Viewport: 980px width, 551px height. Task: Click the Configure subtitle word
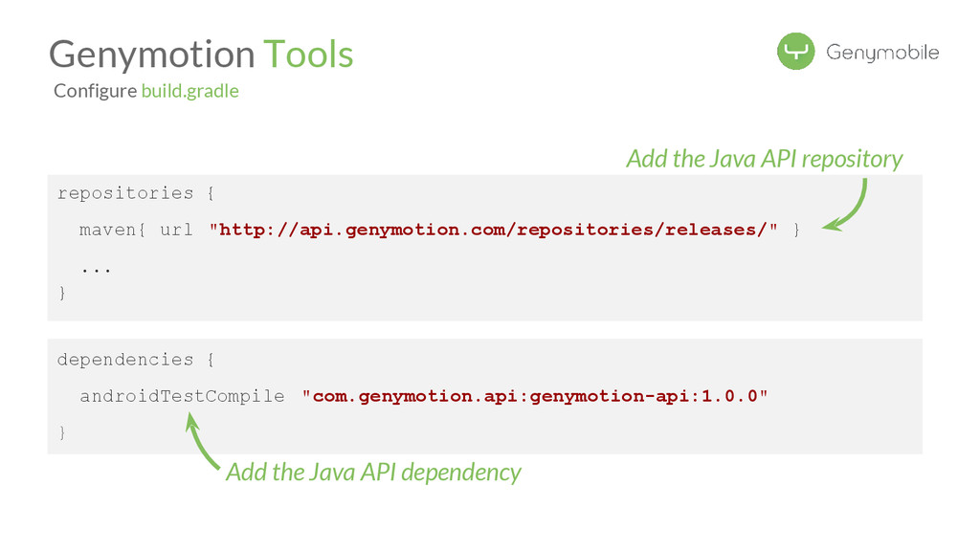95,91
